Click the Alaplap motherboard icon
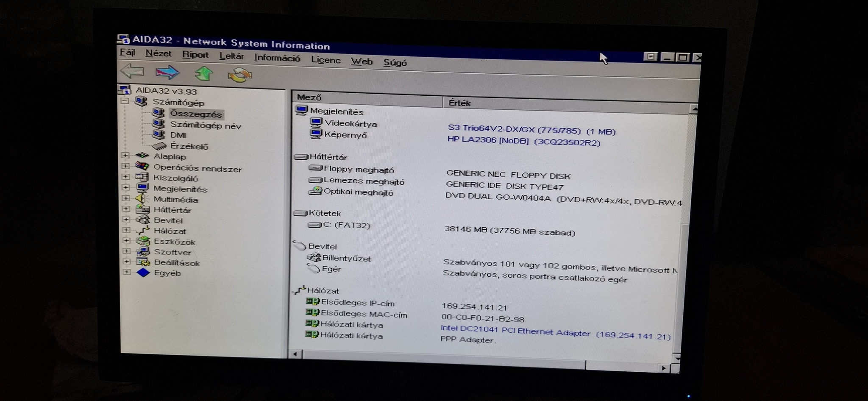Viewport: 868px width, 401px height. (x=142, y=156)
